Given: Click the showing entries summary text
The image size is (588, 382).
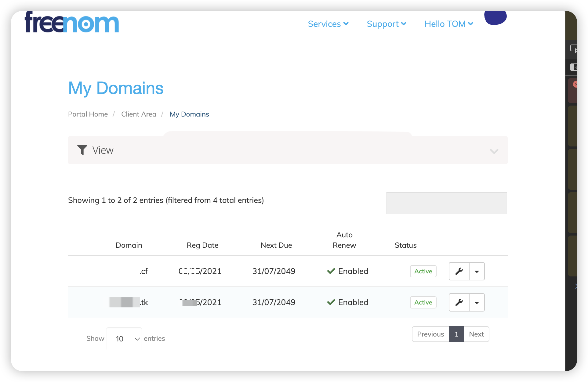Looking at the screenshot, I should [x=166, y=200].
